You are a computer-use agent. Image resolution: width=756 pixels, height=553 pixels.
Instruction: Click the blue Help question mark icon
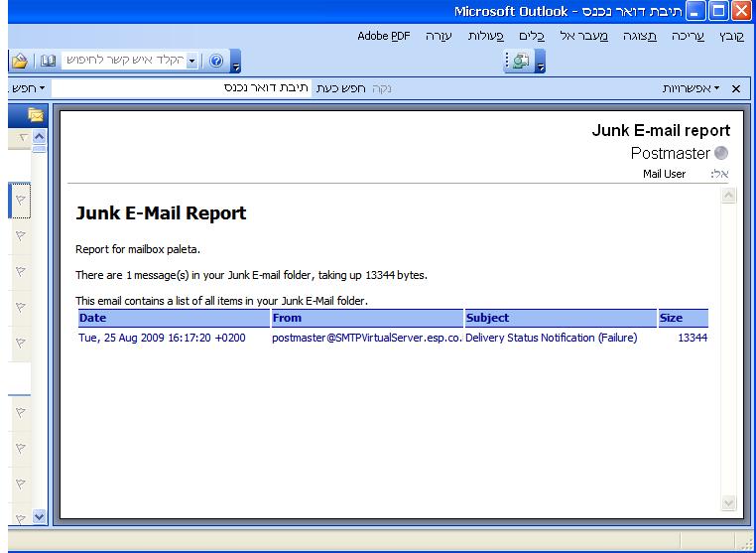216,61
